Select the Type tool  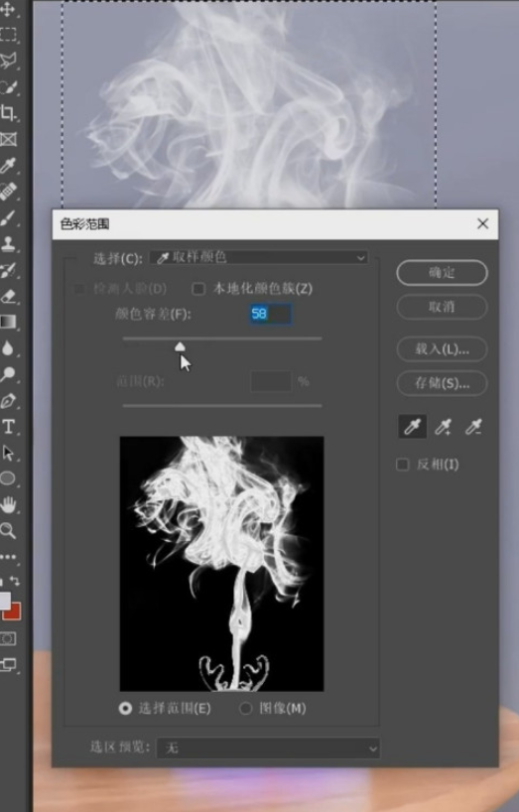pyautogui.click(x=8, y=426)
